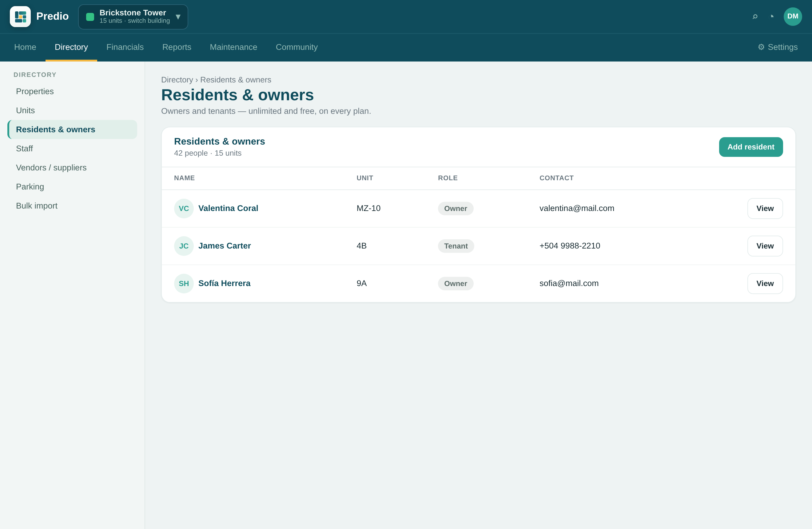Open Staff in the sidebar

coord(72,149)
